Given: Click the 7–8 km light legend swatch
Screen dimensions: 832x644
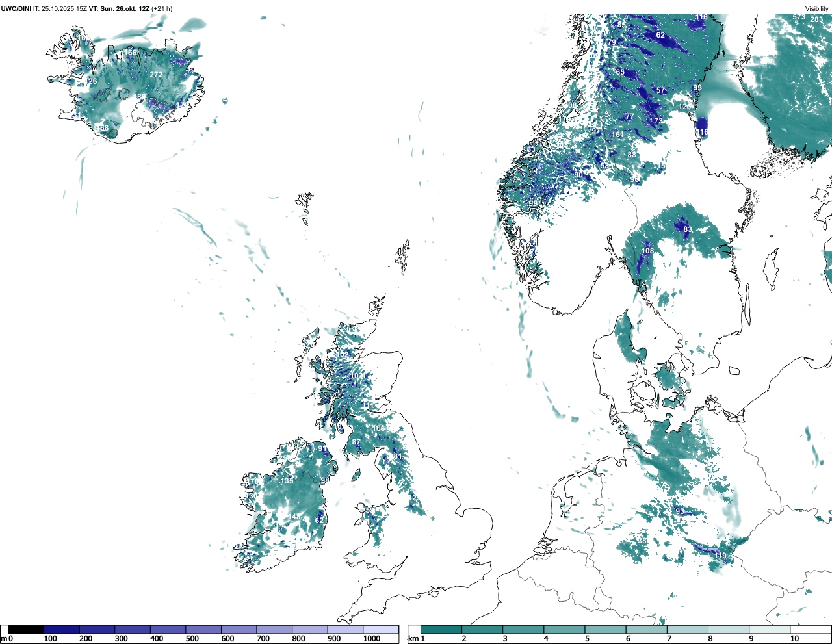Looking at the screenshot, I should (x=687, y=629).
